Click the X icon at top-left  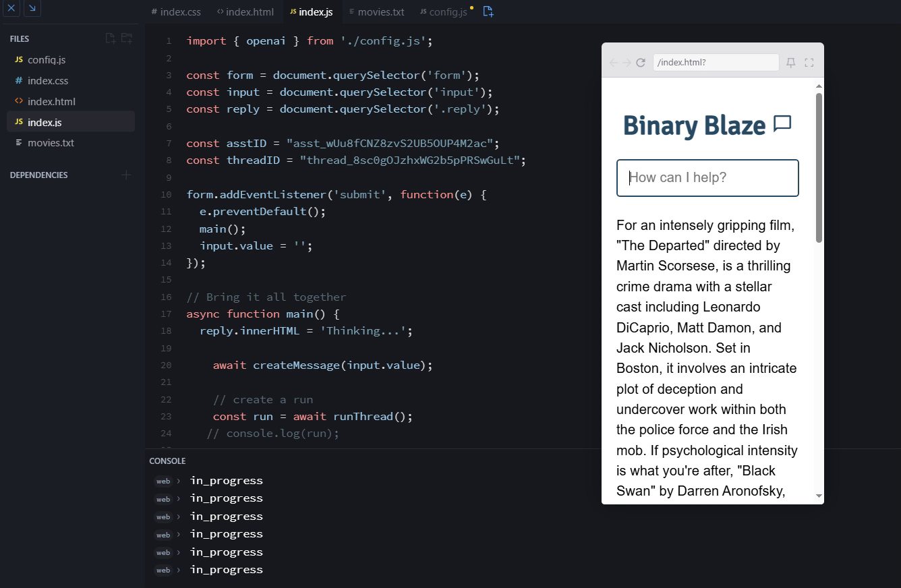click(11, 9)
